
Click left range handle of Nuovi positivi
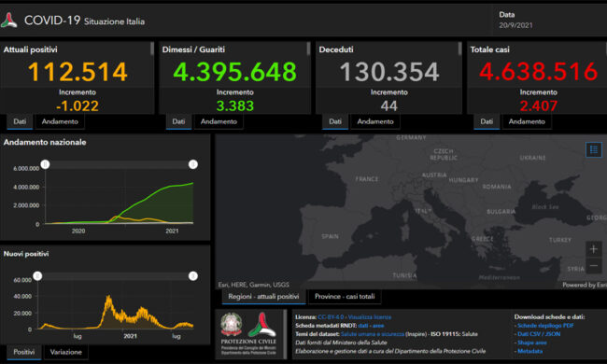pos(37,276)
